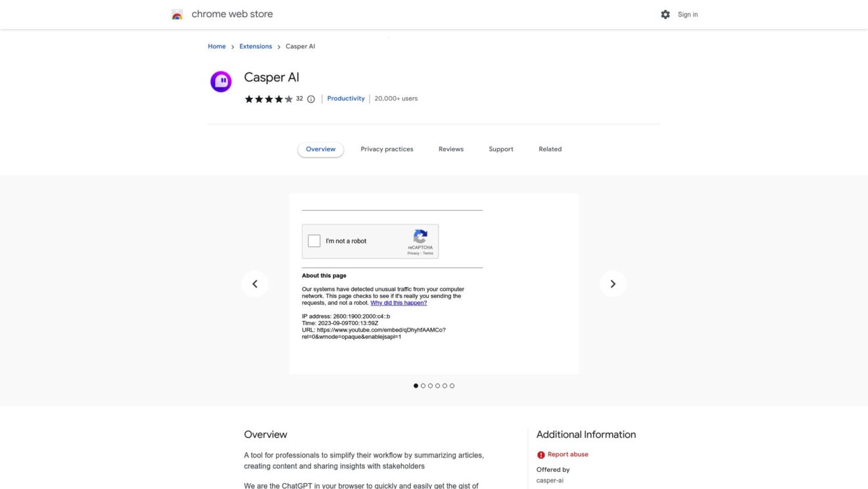
Task: Advance the carousel using the right arrow
Action: [x=612, y=283]
